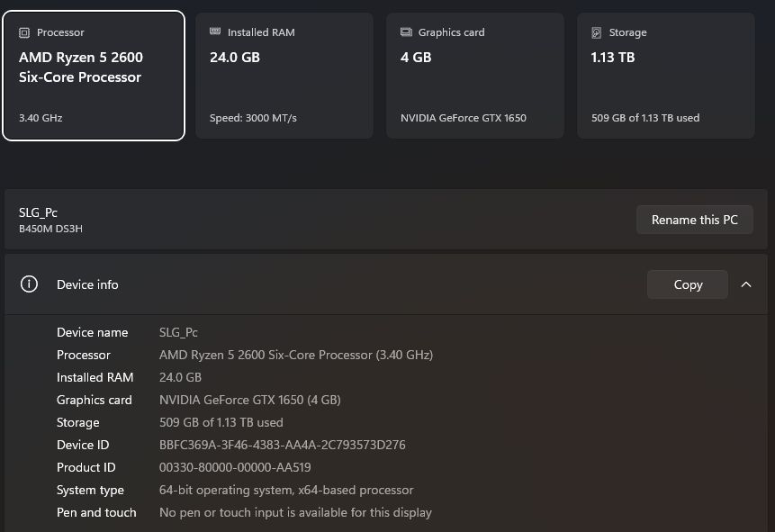
Task: Click the Storage drive icon
Action: tap(597, 32)
